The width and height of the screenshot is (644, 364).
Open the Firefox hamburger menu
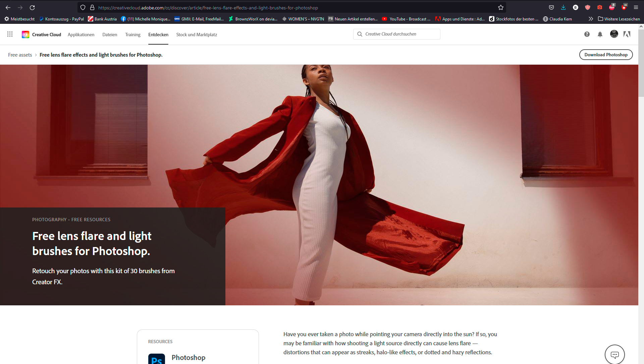coord(636,7)
